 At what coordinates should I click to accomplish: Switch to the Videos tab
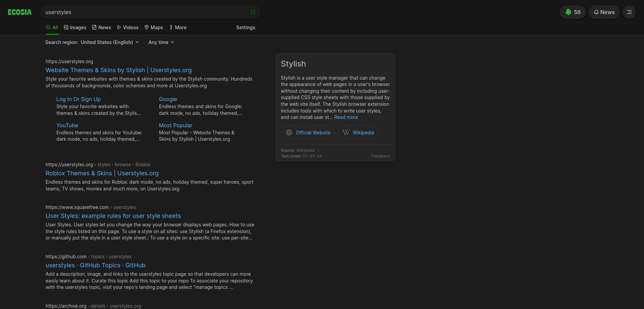(x=128, y=28)
